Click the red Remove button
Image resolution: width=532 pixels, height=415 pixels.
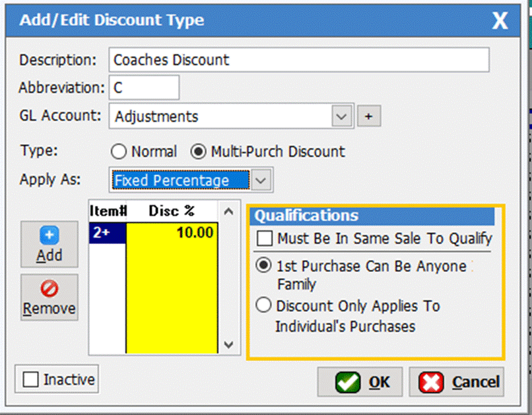[x=49, y=297]
